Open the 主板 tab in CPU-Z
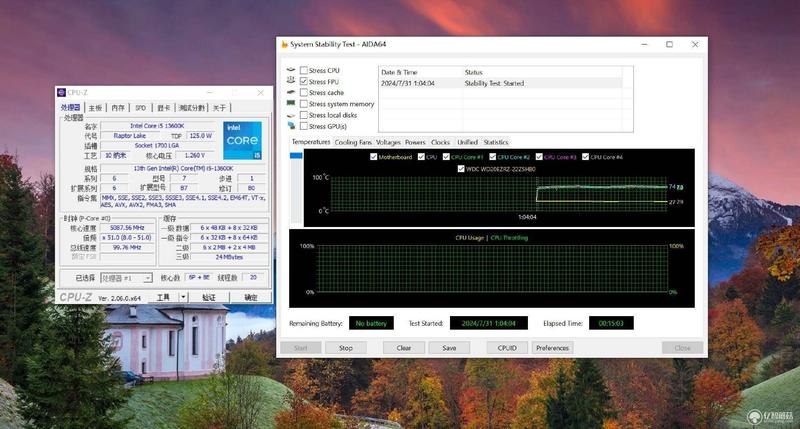The width and height of the screenshot is (800, 429). pyautogui.click(x=95, y=108)
